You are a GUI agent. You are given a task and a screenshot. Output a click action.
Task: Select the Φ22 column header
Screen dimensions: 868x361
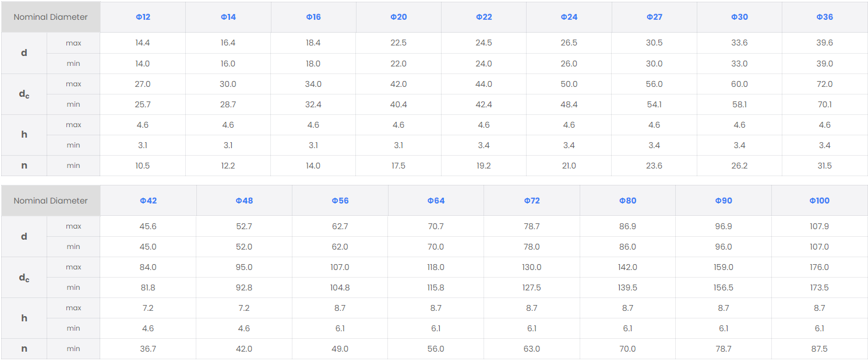point(484,17)
